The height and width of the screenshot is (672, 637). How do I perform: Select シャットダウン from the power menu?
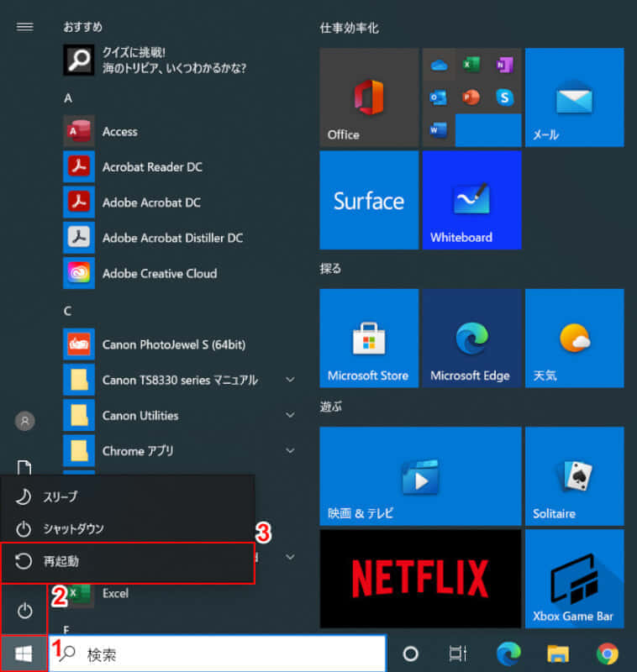point(129,528)
